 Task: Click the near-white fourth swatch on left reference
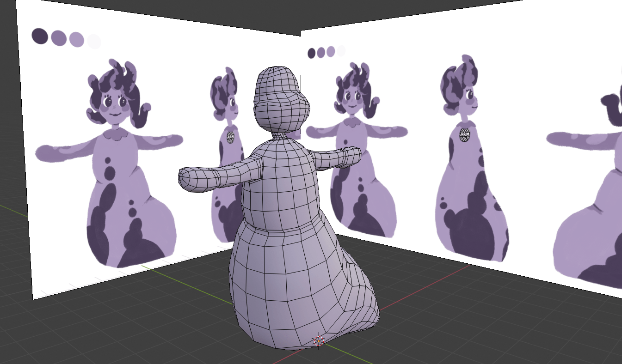coord(94,42)
